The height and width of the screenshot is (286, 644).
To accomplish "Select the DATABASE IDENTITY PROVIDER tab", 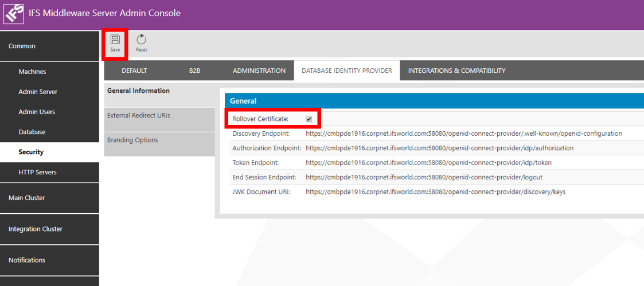I will pos(346,71).
